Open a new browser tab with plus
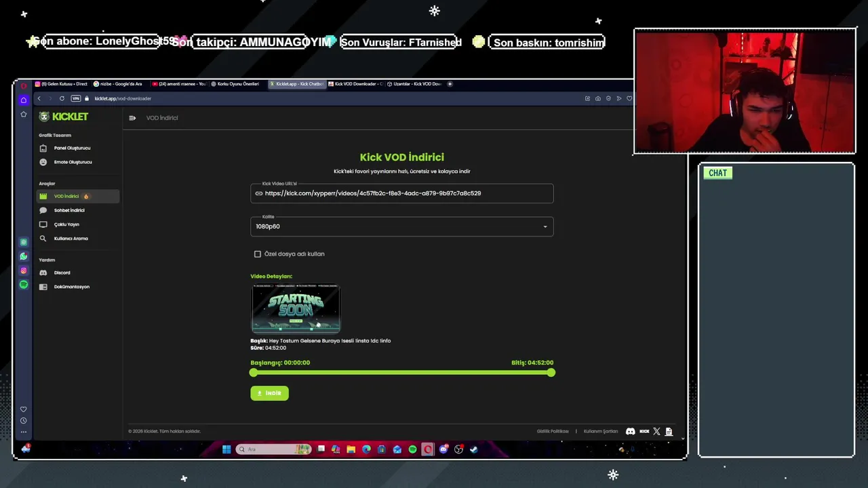Screen dimensions: 868x488 [x=450, y=84]
